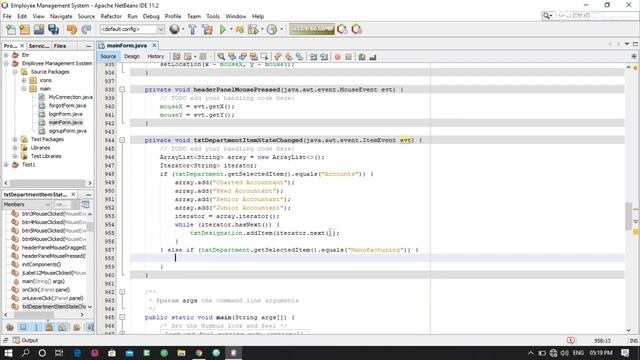Image resolution: width=640 pixels, height=360 pixels.
Task: Open the Run Project dropdown arrow
Action: point(231,29)
